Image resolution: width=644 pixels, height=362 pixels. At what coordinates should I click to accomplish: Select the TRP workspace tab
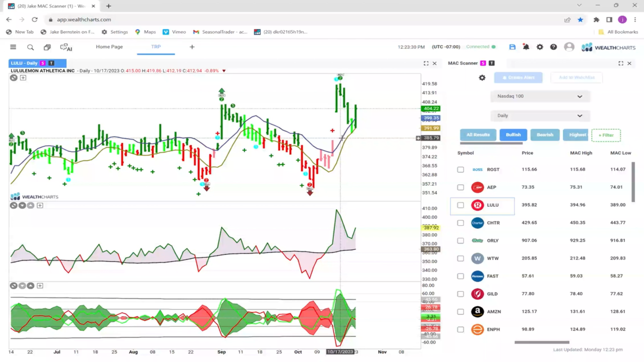point(156,47)
